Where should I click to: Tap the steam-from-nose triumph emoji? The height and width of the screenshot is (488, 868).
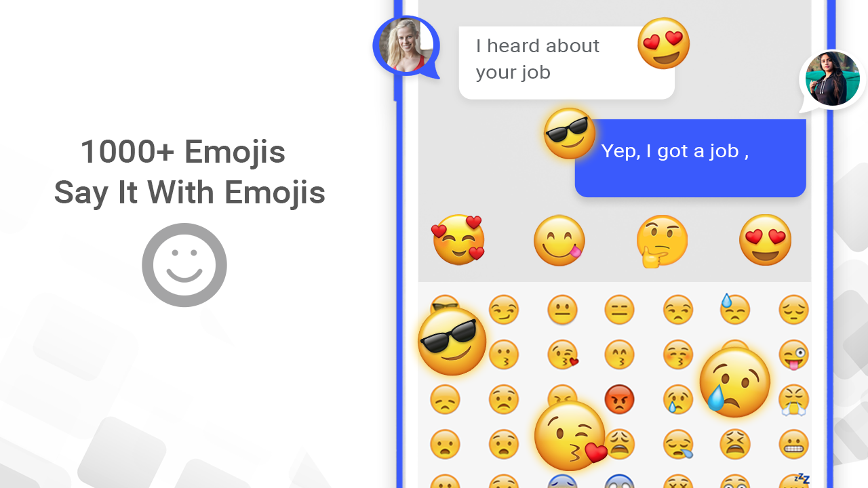793,400
